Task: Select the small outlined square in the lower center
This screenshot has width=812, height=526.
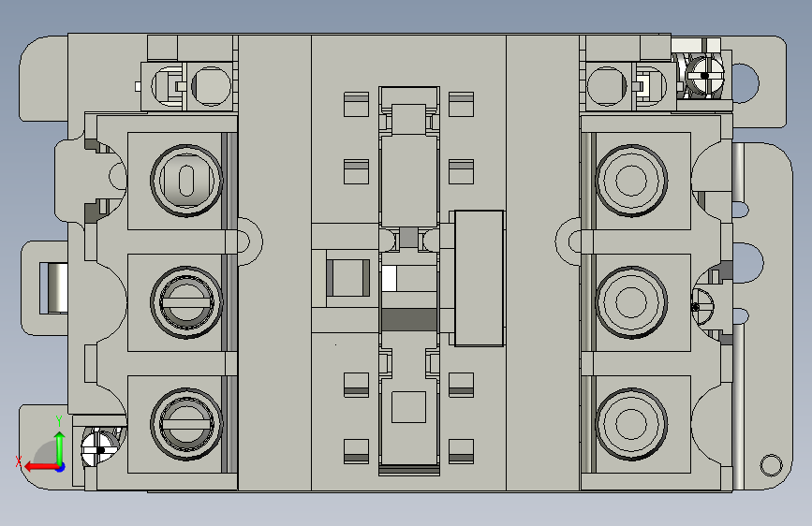Action: [x=408, y=407]
